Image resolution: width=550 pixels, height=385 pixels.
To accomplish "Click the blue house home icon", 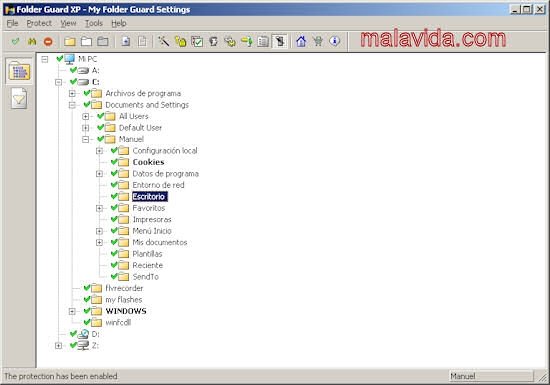I will (x=301, y=41).
